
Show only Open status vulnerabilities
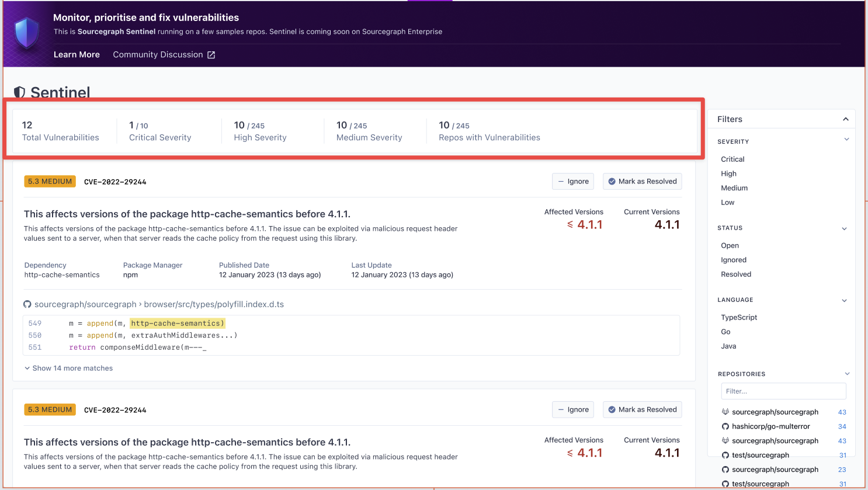[730, 245]
